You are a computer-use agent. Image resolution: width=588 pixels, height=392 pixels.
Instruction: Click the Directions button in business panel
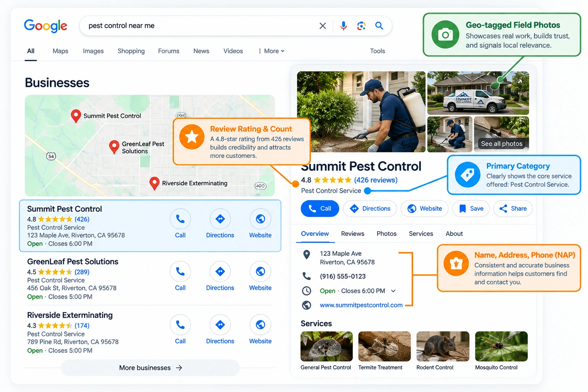[x=370, y=209]
